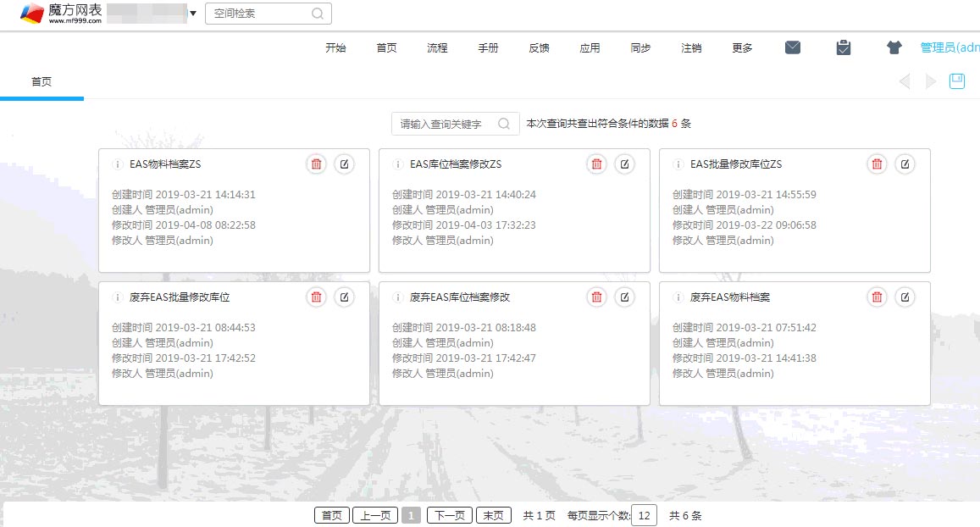Click the right navigation chevron

point(931,80)
